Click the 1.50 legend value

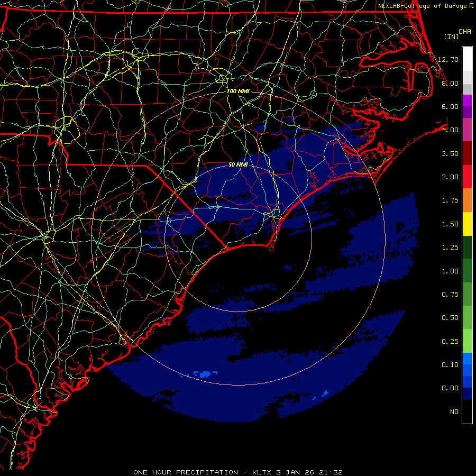pos(450,224)
